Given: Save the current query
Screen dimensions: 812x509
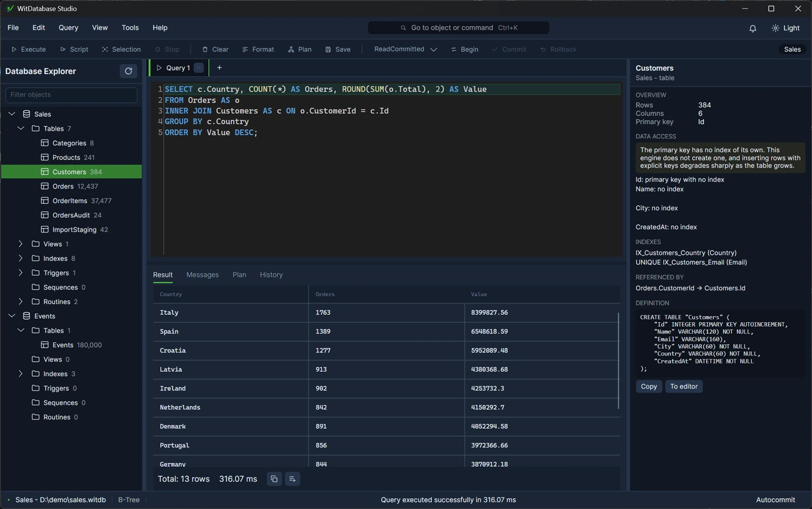Looking at the screenshot, I should coord(338,49).
